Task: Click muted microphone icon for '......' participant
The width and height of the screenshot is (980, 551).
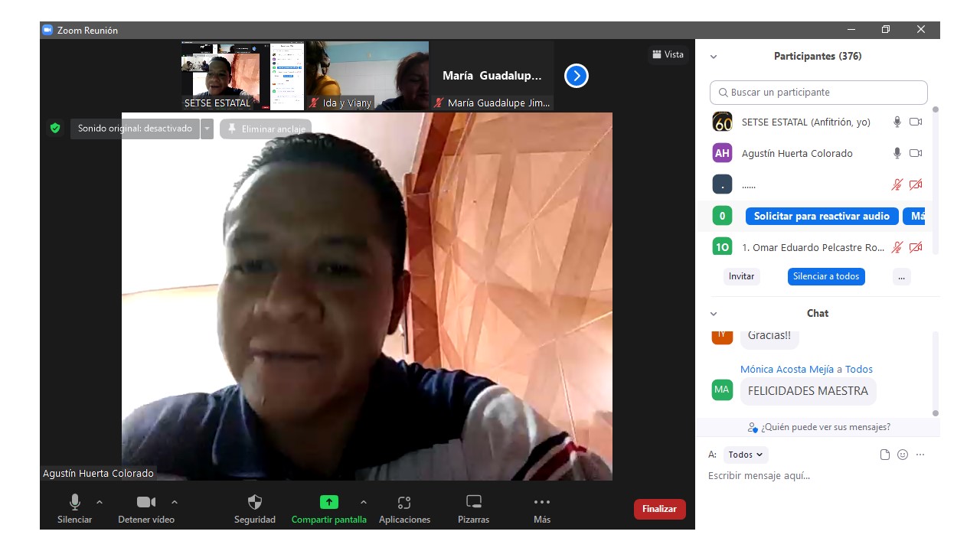Action: [x=897, y=184]
